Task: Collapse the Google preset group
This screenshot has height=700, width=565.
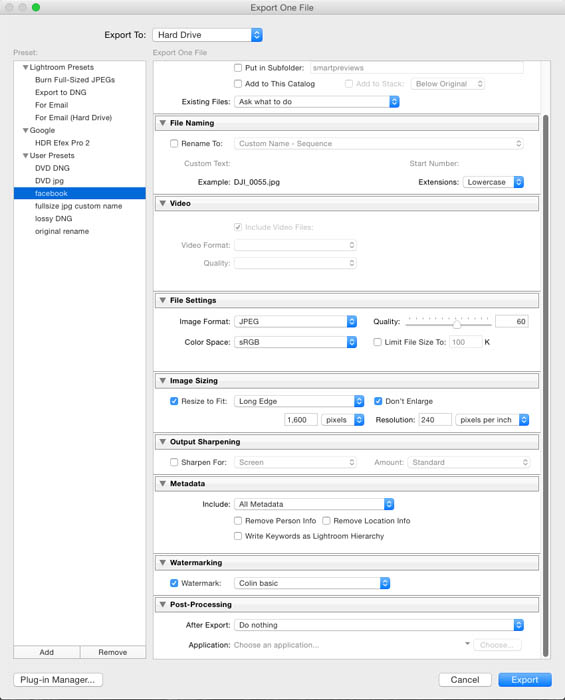Action: tap(25, 130)
